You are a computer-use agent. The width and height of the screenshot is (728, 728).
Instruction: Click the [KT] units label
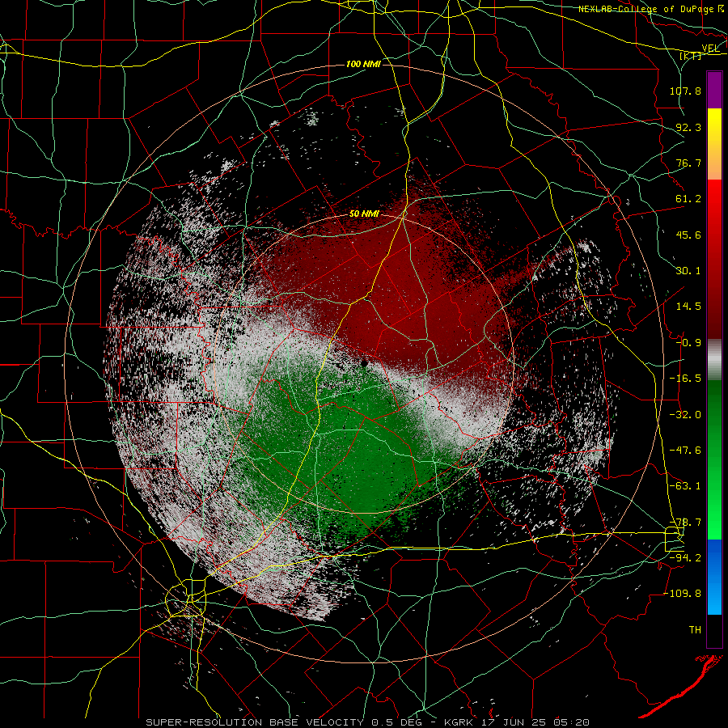click(691, 56)
